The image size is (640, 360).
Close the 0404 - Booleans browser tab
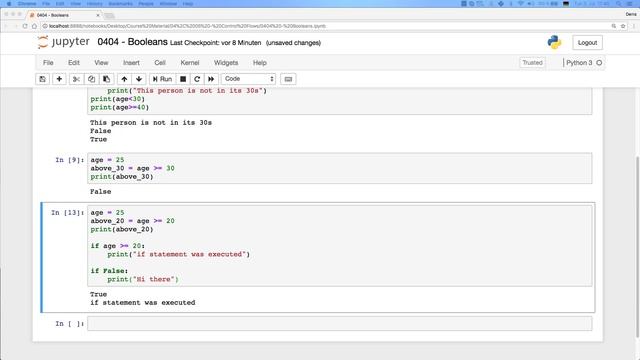(x=98, y=15)
